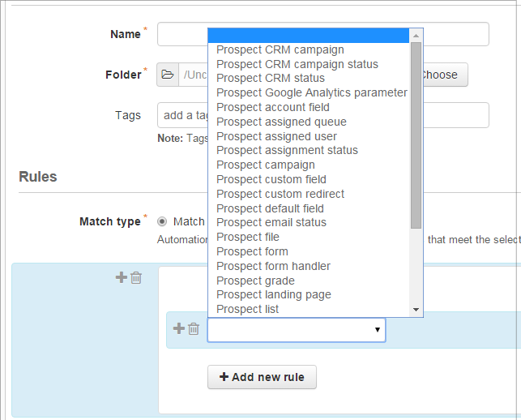Choose Prospect custom redirect option
This screenshot has height=420, width=521.
[x=309, y=194]
